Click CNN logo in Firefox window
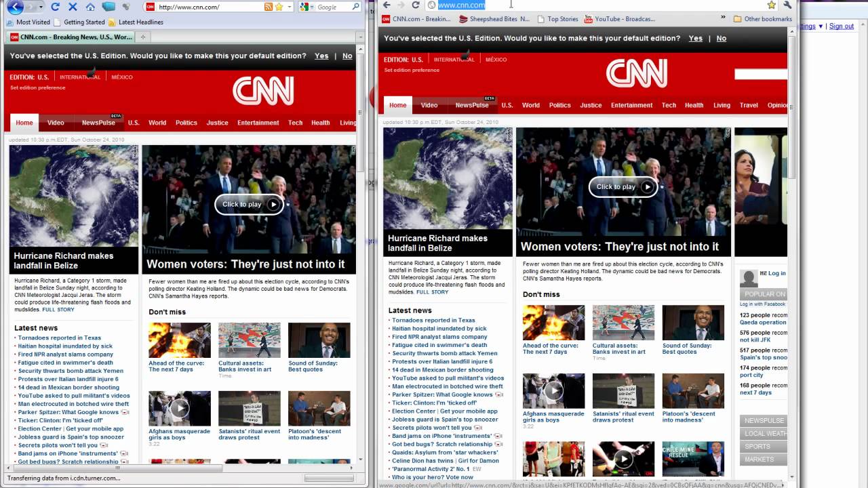 (x=263, y=91)
